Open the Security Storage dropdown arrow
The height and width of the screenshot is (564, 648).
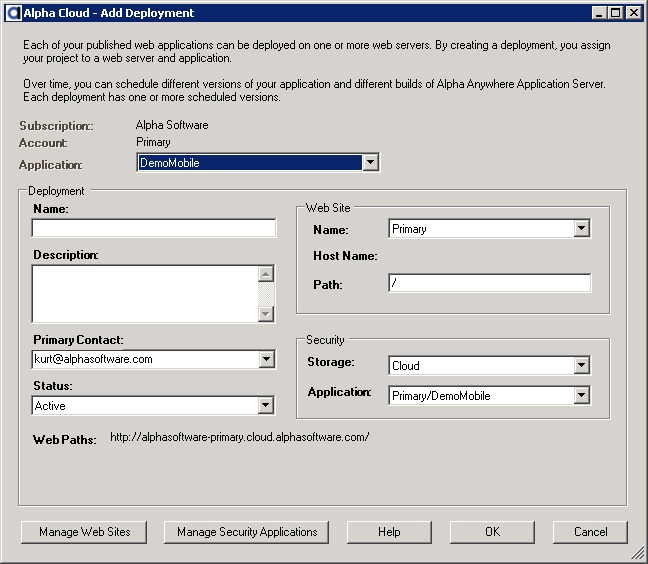tap(581, 365)
